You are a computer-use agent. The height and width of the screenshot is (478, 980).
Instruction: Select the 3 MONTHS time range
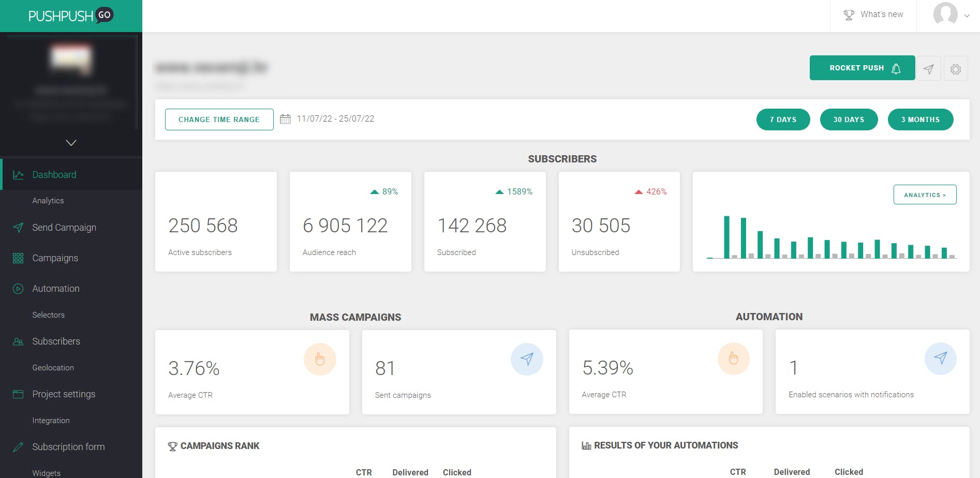(920, 119)
